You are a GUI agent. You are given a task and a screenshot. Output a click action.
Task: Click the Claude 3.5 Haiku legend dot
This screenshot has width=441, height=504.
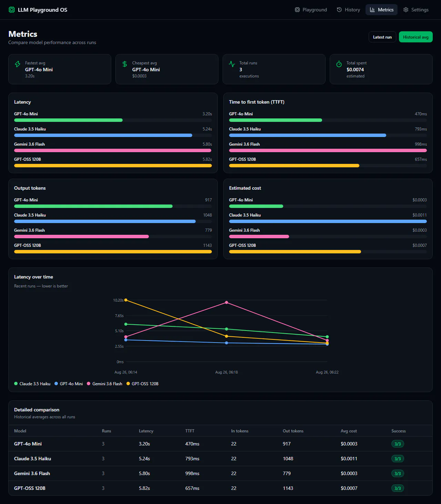click(x=16, y=384)
